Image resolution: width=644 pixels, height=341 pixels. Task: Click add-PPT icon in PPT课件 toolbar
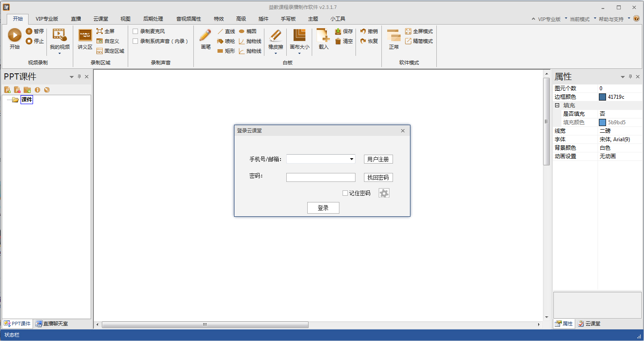coord(7,90)
